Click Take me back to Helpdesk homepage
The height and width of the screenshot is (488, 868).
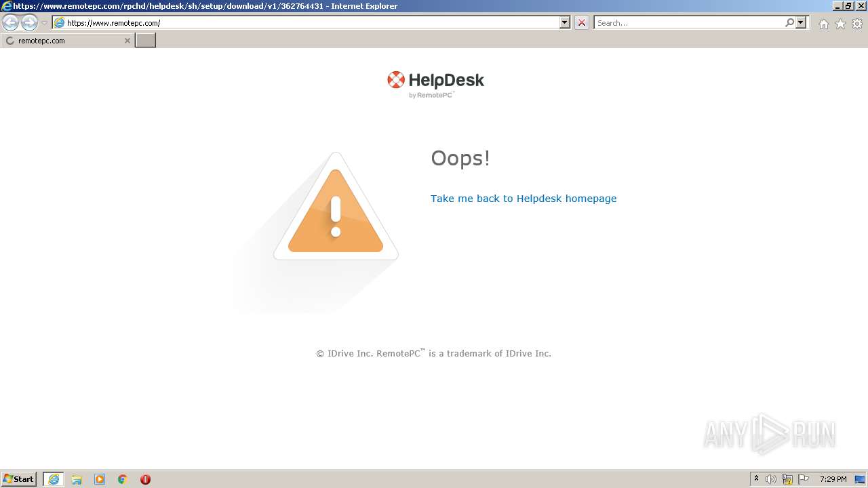pos(524,199)
